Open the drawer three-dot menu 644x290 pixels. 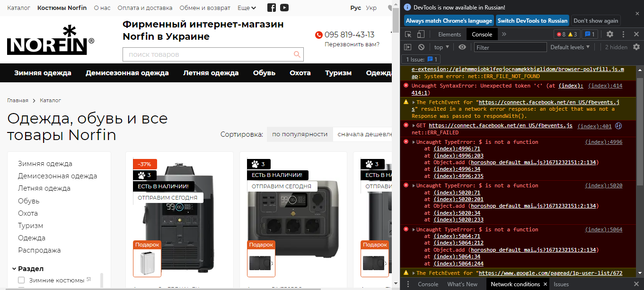[408, 284]
